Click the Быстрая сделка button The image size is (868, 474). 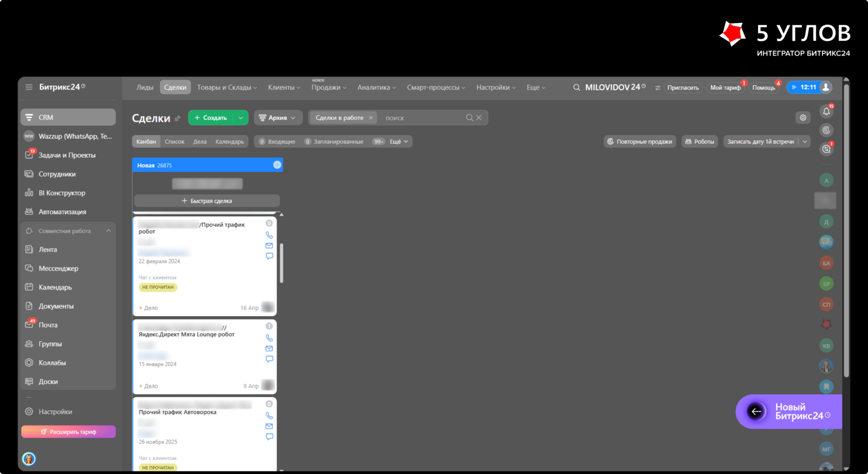coord(207,201)
